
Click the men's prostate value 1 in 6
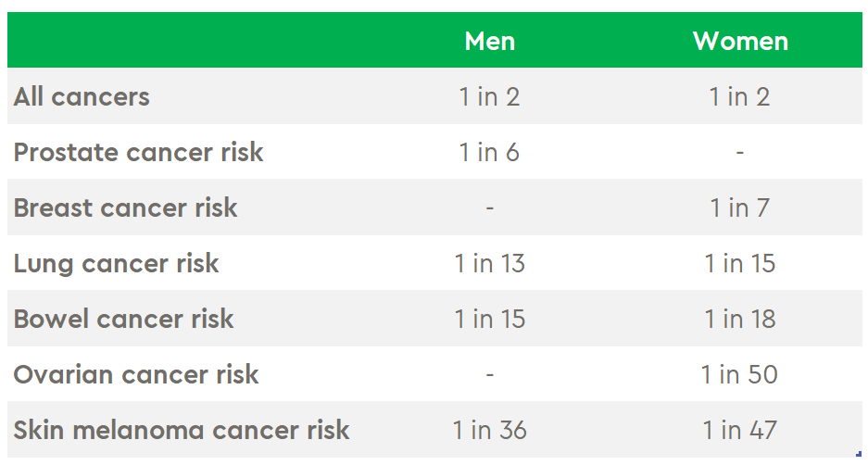point(489,152)
